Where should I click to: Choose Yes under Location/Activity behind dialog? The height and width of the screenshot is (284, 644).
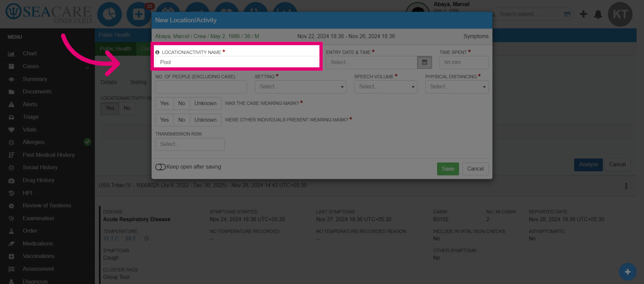tap(110, 108)
